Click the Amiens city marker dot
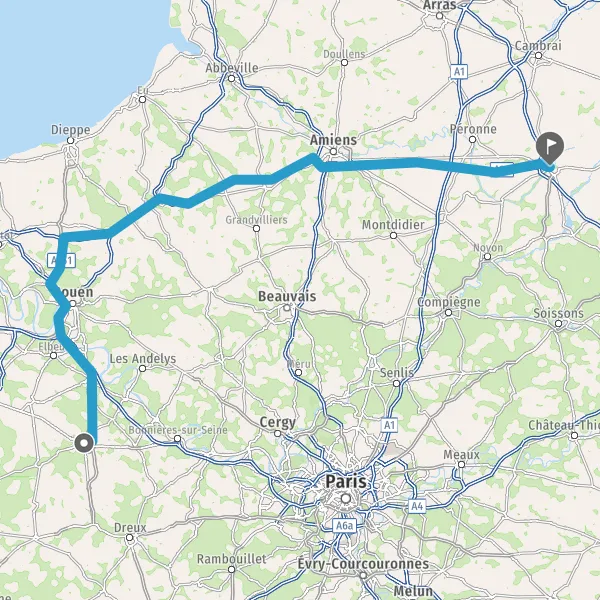 333,152
